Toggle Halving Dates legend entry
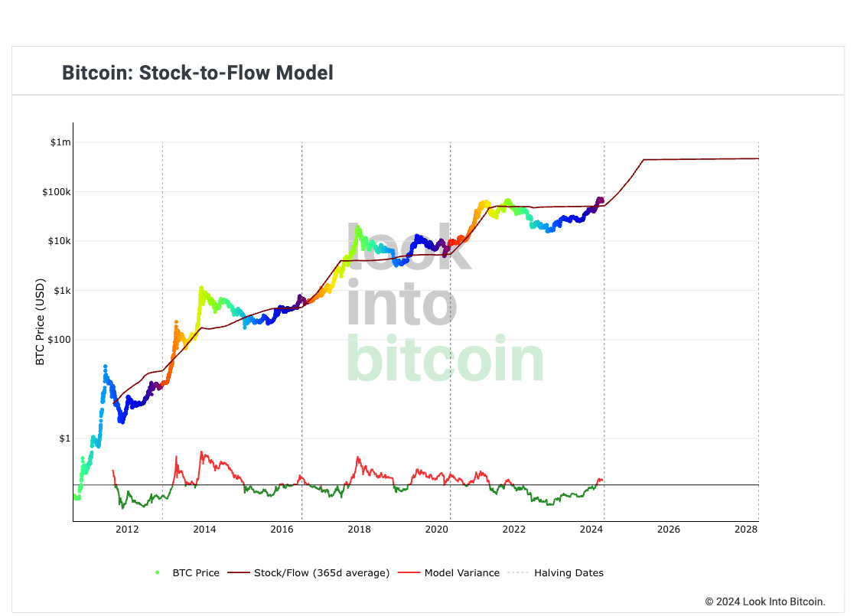 [x=556, y=573]
